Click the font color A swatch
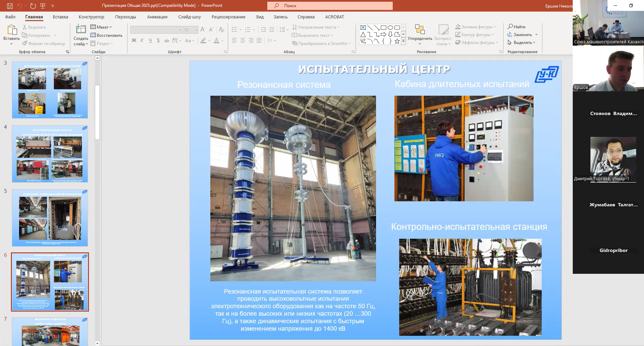 pyautogui.click(x=216, y=41)
